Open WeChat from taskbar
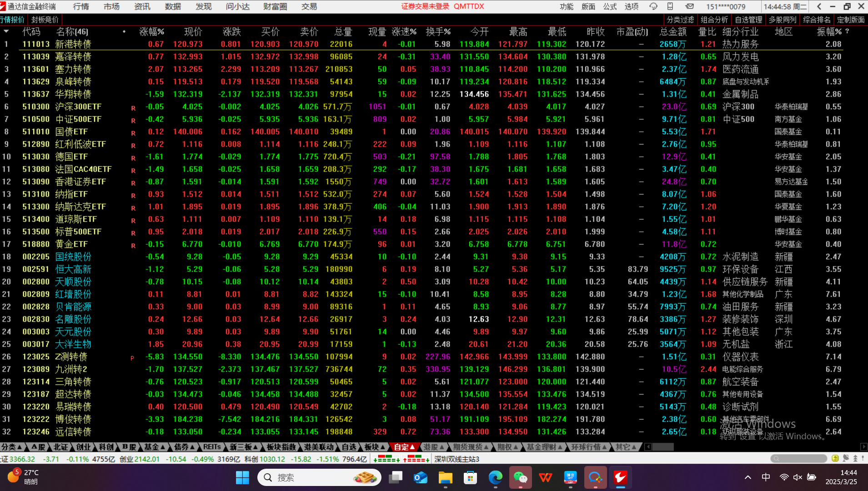Viewport: 868px width, 491px height. tap(521, 477)
